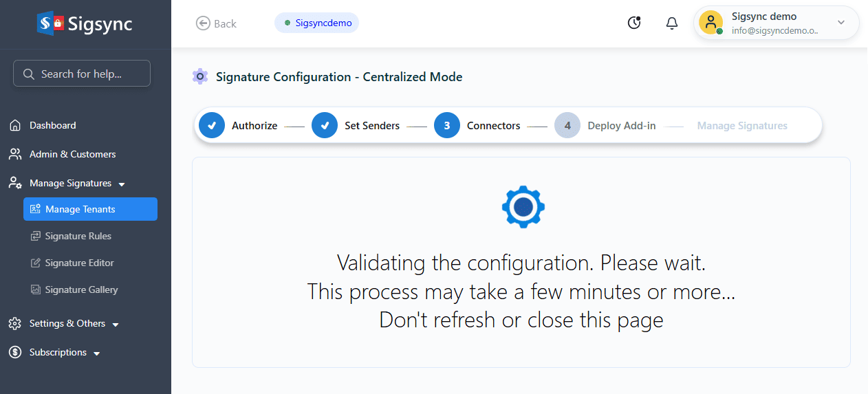Open the notifications bell

tap(672, 23)
